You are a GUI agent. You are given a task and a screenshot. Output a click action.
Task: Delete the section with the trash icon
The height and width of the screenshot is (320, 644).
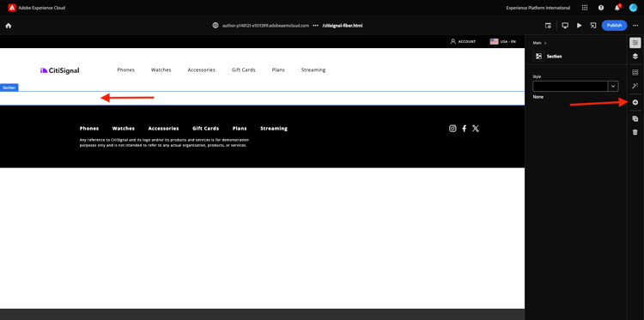635,132
